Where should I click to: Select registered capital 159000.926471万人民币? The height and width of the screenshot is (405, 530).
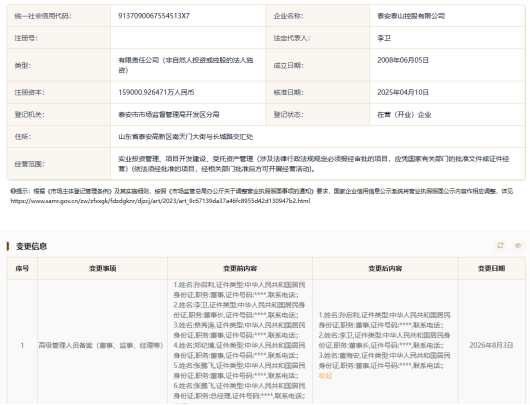[x=156, y=92]
